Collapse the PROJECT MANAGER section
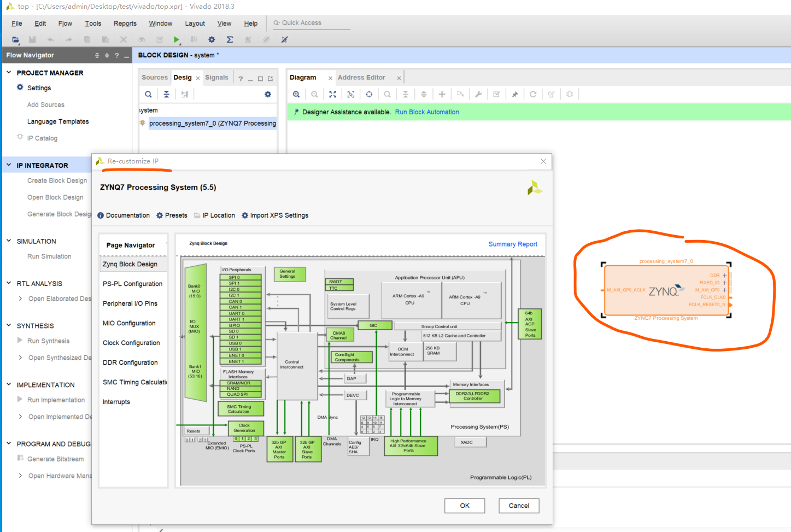Viewport: 791px width, 532px height. 9,72
